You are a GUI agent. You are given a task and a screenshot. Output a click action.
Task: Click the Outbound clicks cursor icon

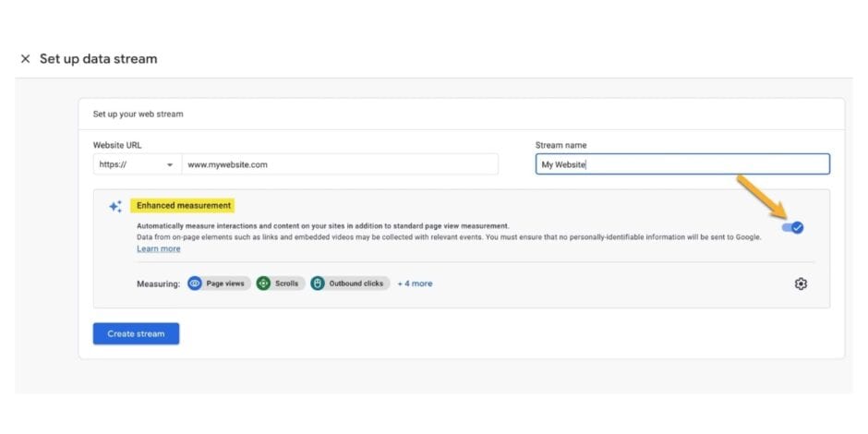(x=318, y=283)
